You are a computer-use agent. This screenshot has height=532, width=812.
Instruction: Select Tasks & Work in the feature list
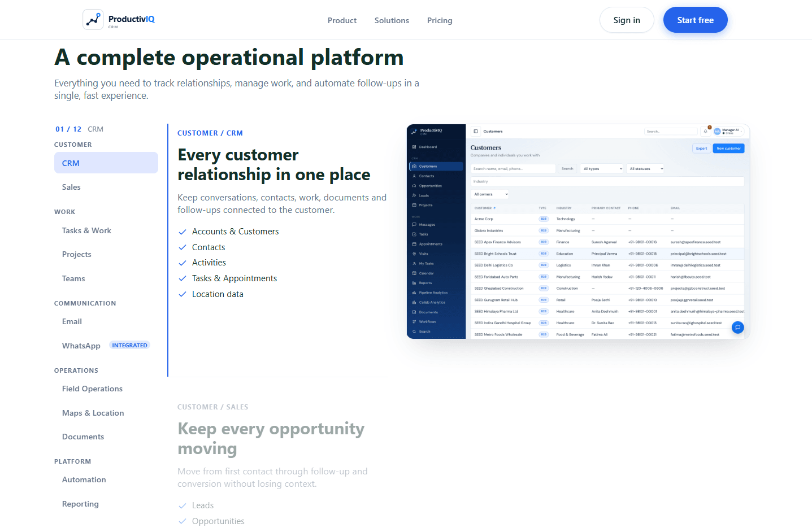pyautogui.click(x=106, y=230)
